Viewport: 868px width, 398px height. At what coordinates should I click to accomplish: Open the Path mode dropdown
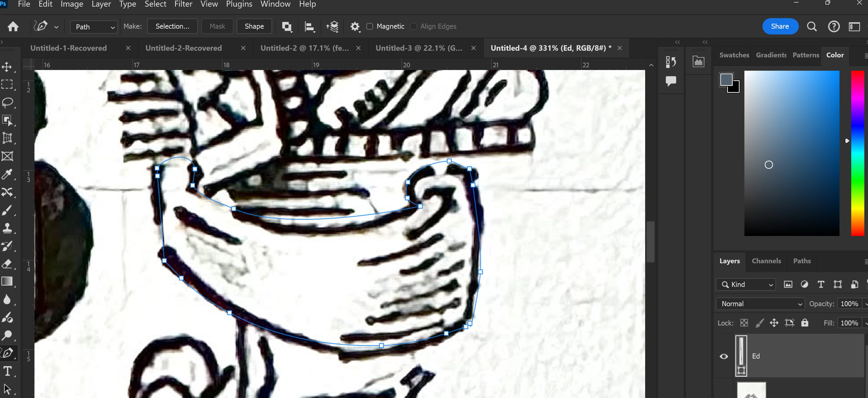coord(94,27)
